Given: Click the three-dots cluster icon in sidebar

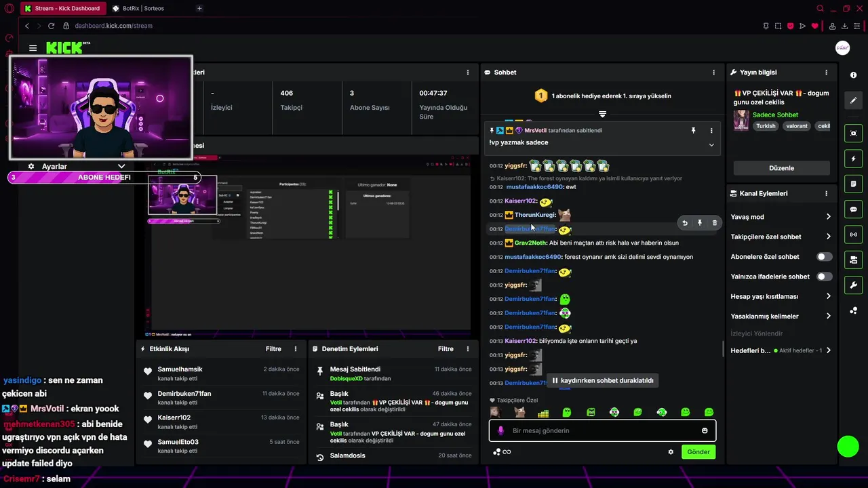Looking at the screenshot, I should click(x=853, y=310).
